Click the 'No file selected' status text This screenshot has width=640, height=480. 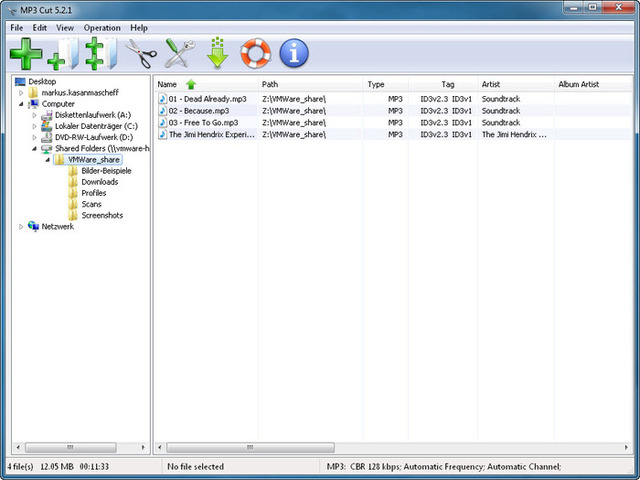[x=196, y=467]
